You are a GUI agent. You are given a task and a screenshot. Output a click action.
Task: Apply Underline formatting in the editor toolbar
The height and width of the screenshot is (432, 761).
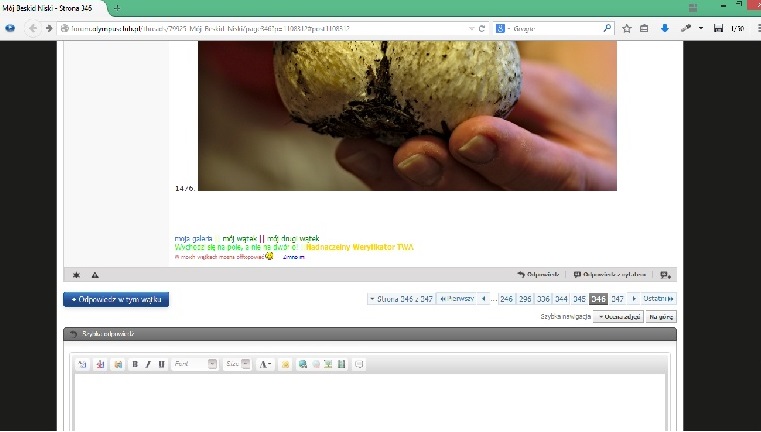pos(161,364)
